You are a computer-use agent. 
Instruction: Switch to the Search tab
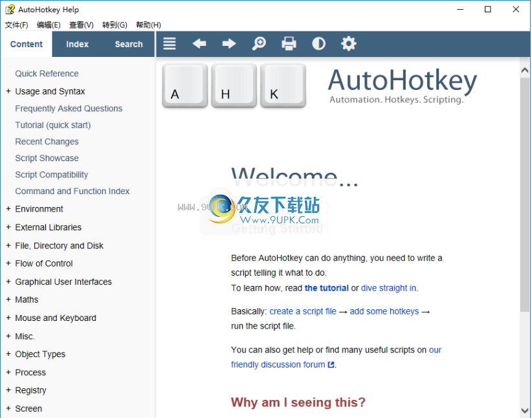click(x=129, y=44)
